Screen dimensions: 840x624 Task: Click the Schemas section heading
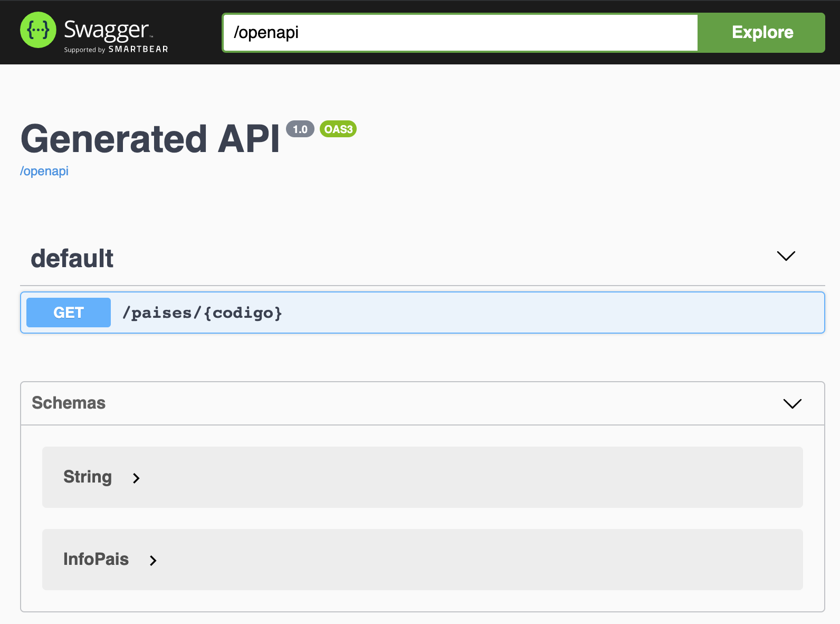pyautogui.click(x=69, y=403)
